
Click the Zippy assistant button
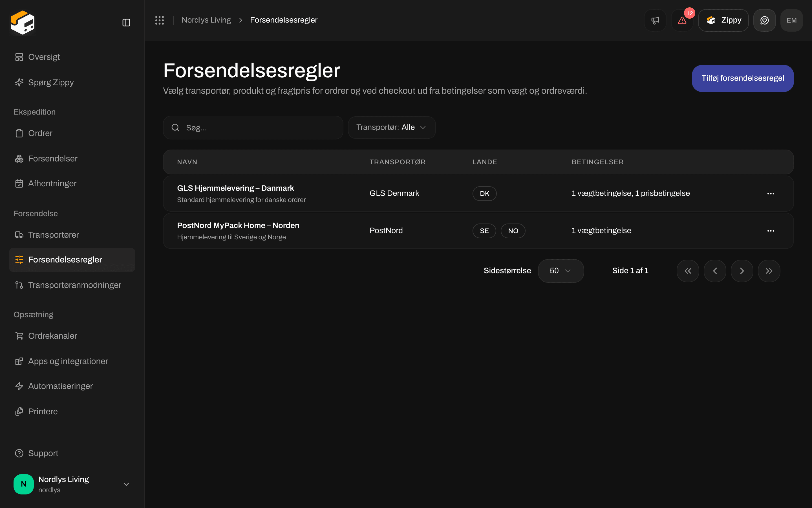coord(723,20)
